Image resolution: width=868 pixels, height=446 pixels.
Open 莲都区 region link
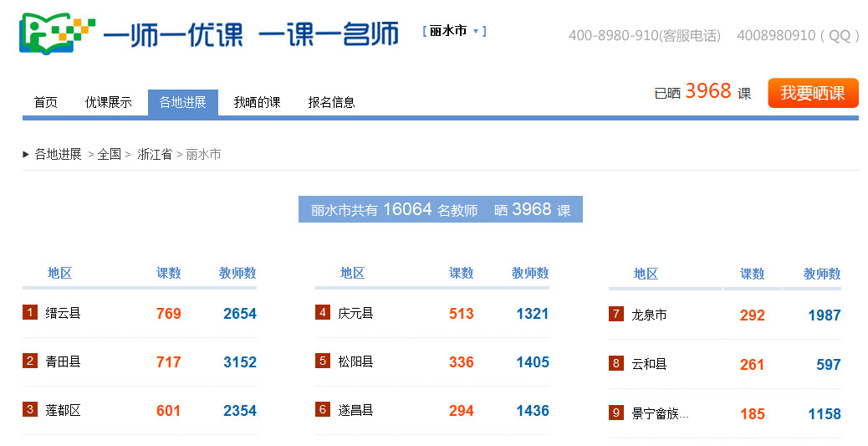click(x=64, y=410)
